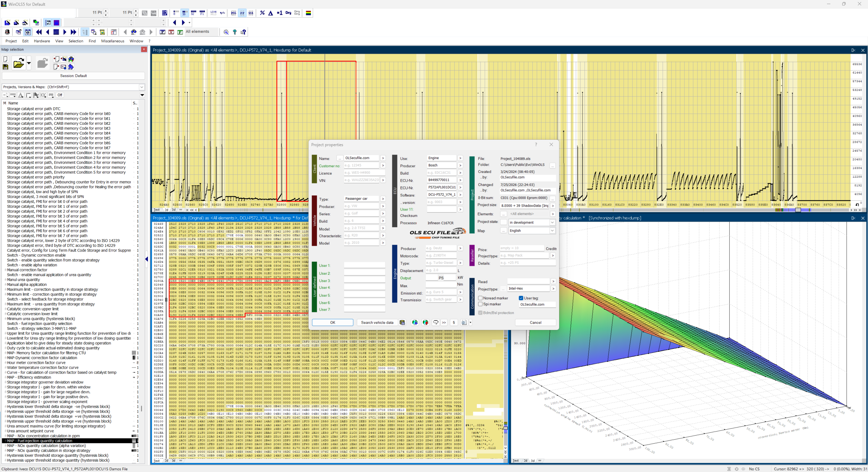The image size is (868, 472).
Task: Open the configuration tools icon
Action: pyautogui.click(x=226, y=32)
